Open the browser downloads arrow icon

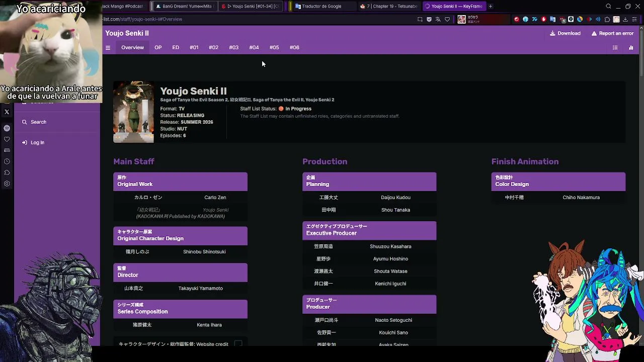625,19
